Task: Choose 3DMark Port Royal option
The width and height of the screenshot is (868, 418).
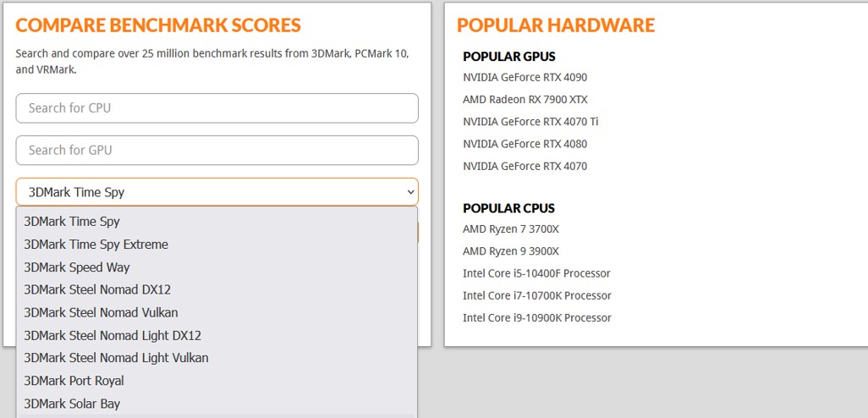Action: 217,381
